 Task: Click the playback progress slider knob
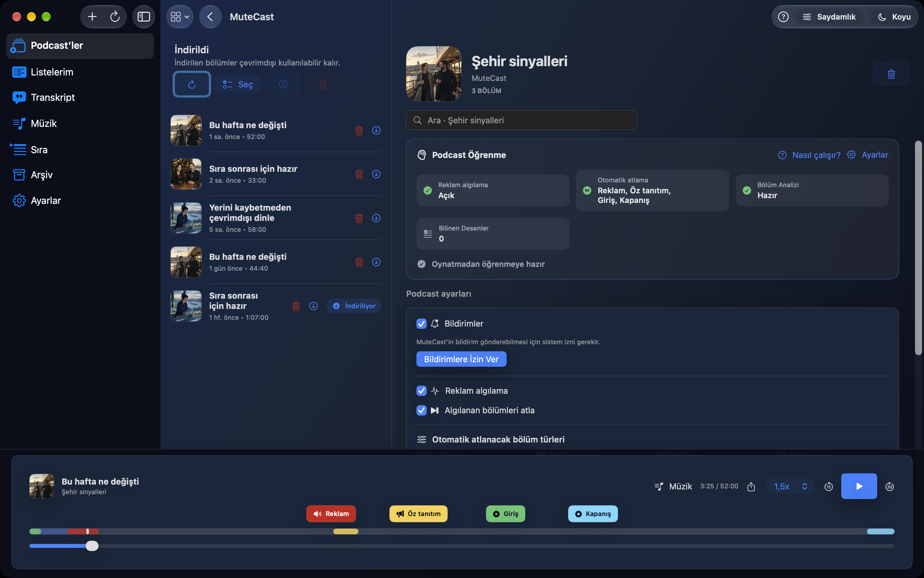(x=92, y=546)
